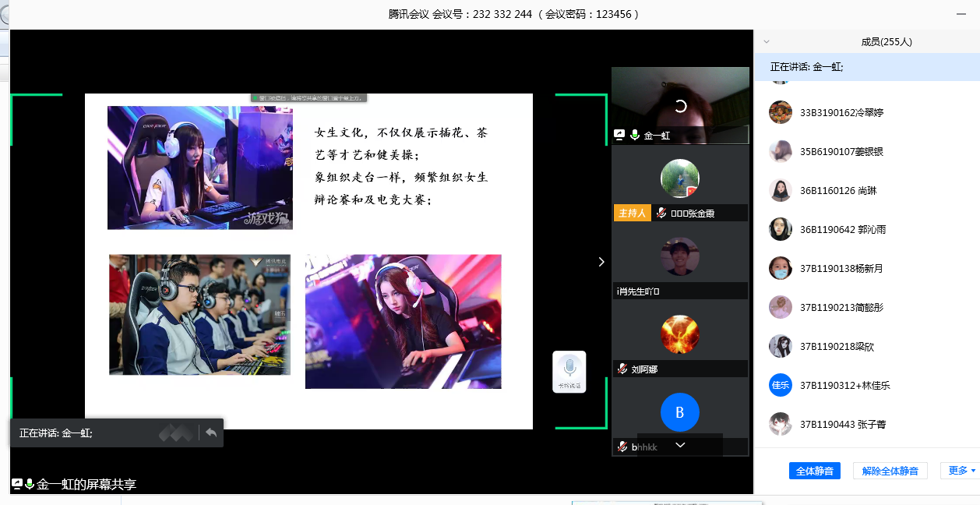Open the 更多 dropdown menu
Viewport: 980px width, 505px height.
pos(961,470)
